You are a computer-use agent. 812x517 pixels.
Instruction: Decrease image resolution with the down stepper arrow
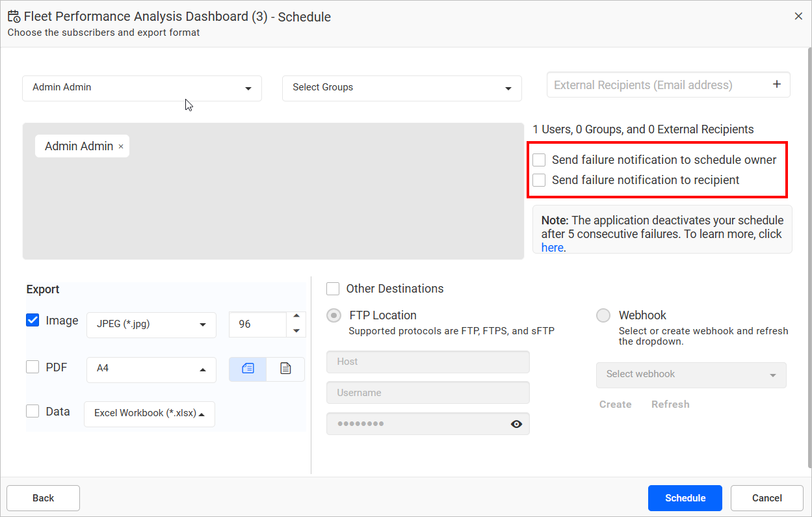[298, 330]
